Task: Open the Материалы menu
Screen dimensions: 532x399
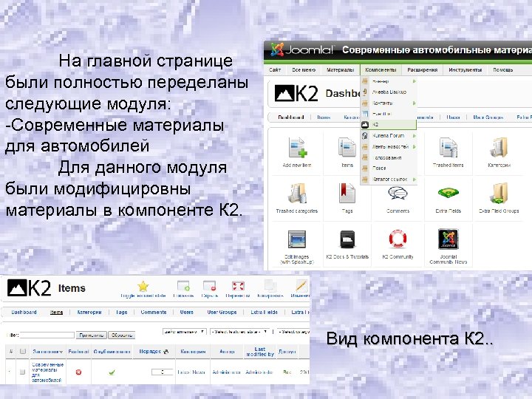Action: coord(341,70)
